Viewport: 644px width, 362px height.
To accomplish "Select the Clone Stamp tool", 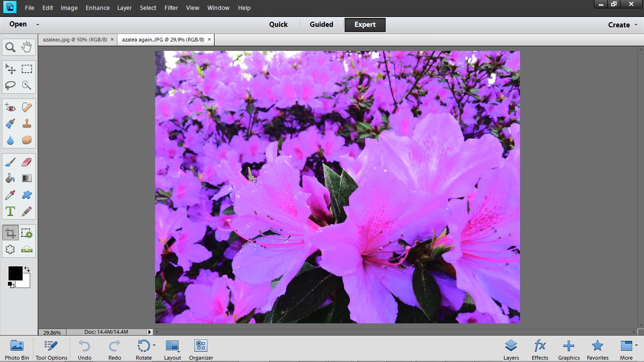I will click(x=27, y=124).
